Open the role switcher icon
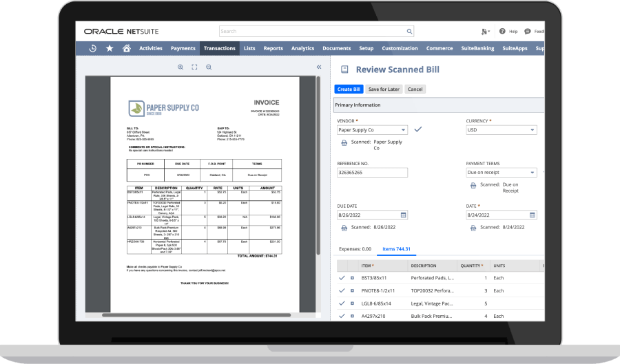Image resolution: width=620 pixels, height=364 pixels. tap(485, 32)
